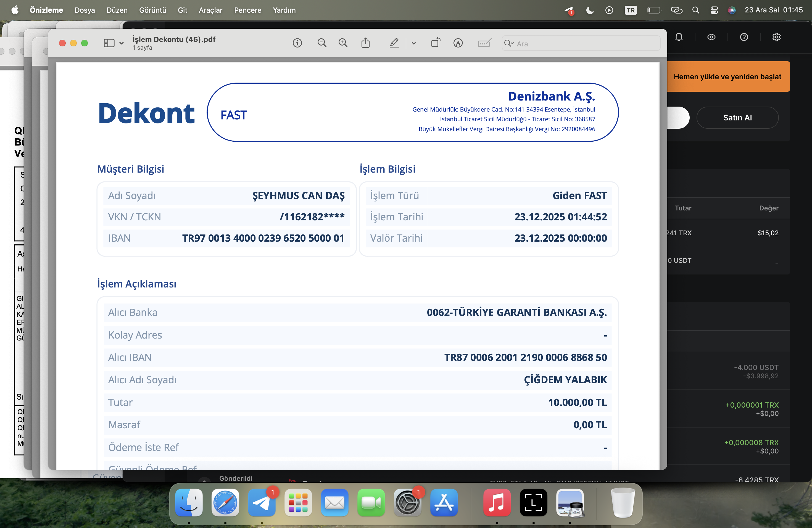Click the Alıcı IBAN number in the PDF
This screenshot has height=528, width=812.
(x=525, y=357)
